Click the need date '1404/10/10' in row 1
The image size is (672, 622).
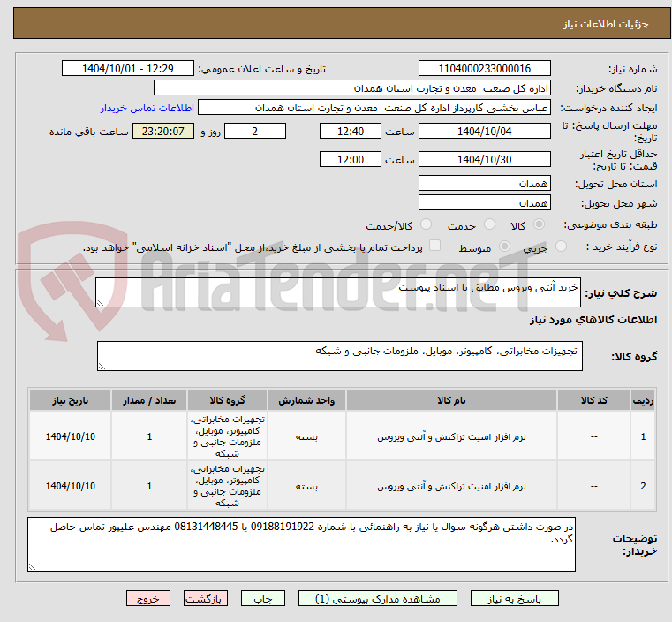(71, 436)
